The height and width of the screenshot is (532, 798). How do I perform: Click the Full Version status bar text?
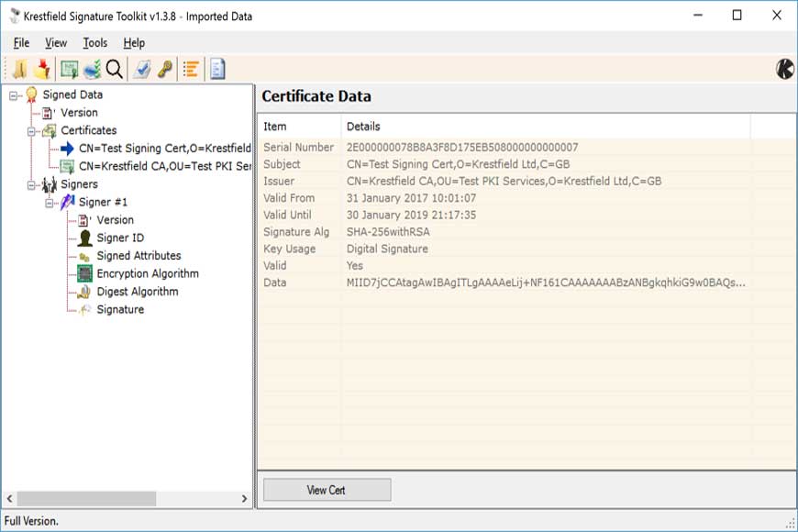coord(31,521)
